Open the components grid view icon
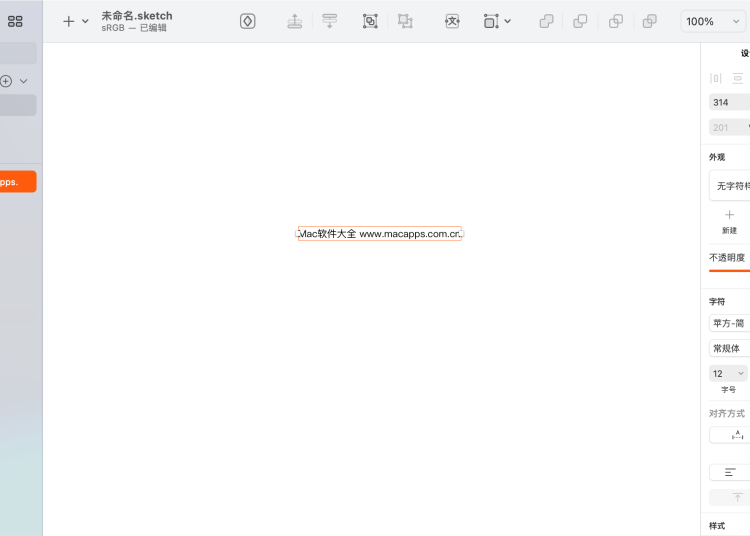750x536 pixels. [15, 21]
